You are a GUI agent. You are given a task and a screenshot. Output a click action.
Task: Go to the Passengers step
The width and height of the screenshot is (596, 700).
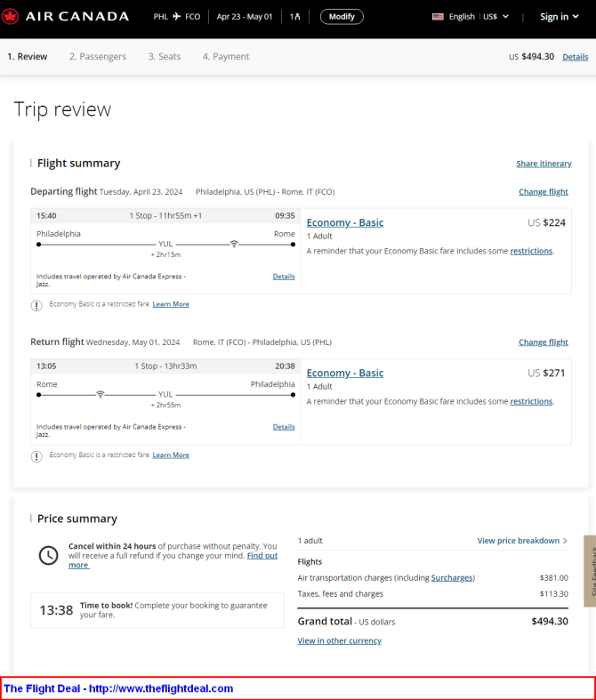point(98,57)
